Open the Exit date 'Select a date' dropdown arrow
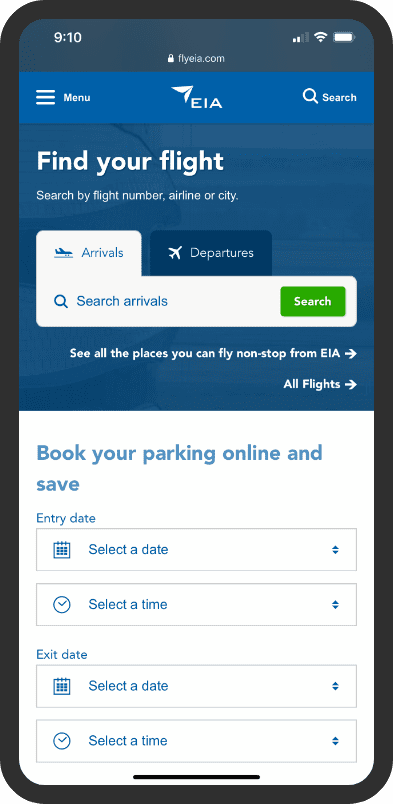 [335, 686]
